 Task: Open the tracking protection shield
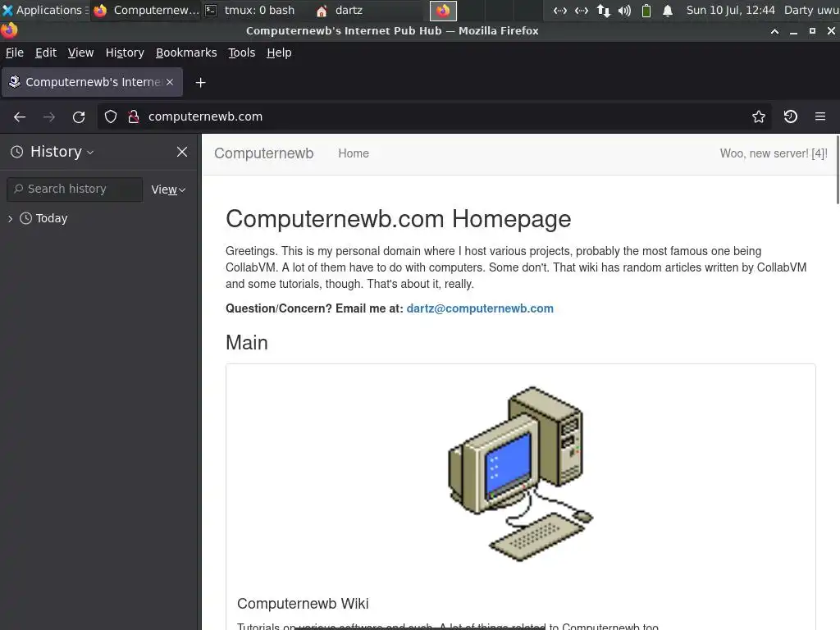(111, 116)
